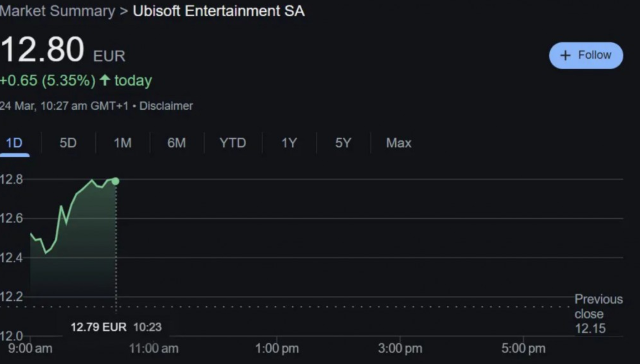Click the 3:00 pm axis label
640x364 pixels.
[x=400, y=349]
